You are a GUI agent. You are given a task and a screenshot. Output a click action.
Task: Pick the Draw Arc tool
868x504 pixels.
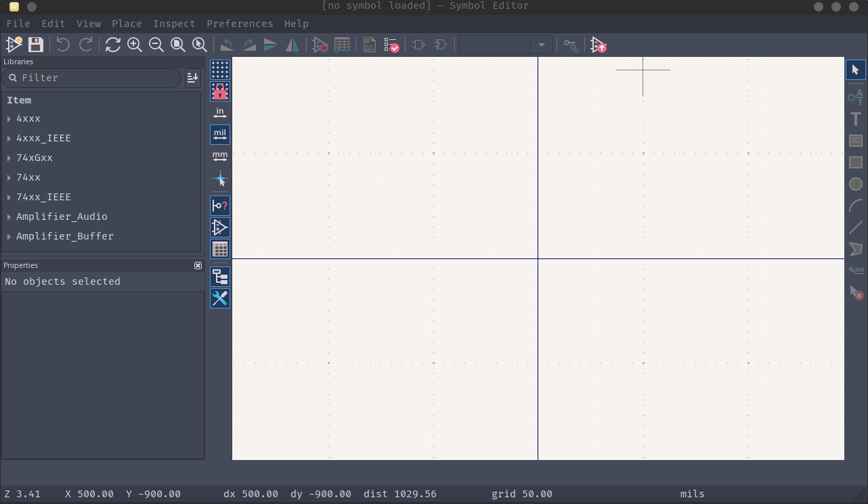pos(855,204)
